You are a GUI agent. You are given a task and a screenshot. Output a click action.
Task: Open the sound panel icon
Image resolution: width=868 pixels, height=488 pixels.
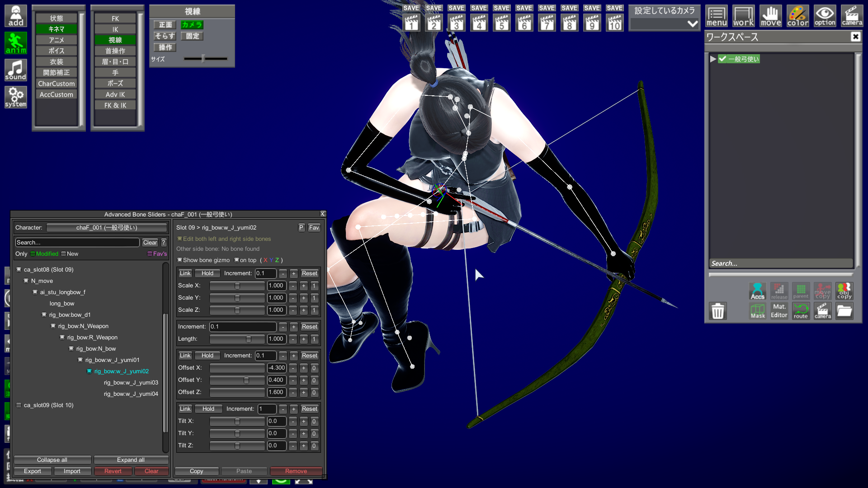(x=16, y=70)
